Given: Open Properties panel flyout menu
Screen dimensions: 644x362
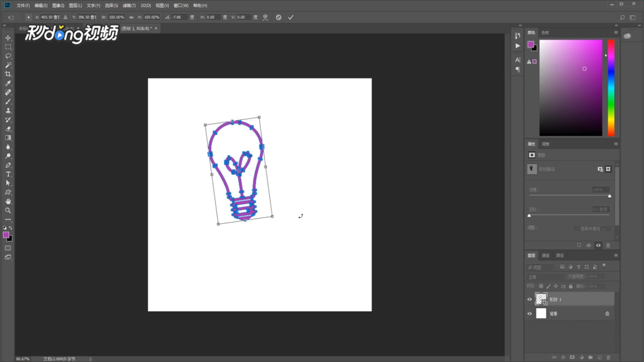Looking at the screenshot, I should (616, 144).
